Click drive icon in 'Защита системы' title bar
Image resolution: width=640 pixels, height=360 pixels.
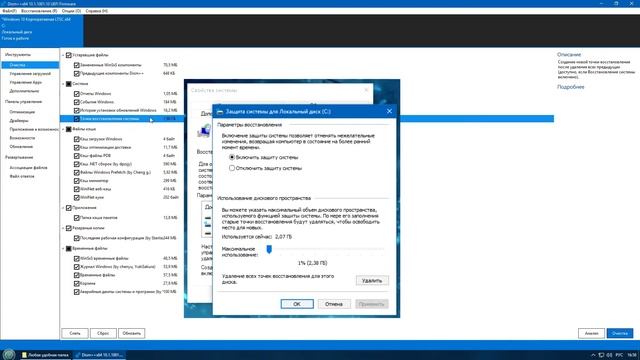pos(220,111)
